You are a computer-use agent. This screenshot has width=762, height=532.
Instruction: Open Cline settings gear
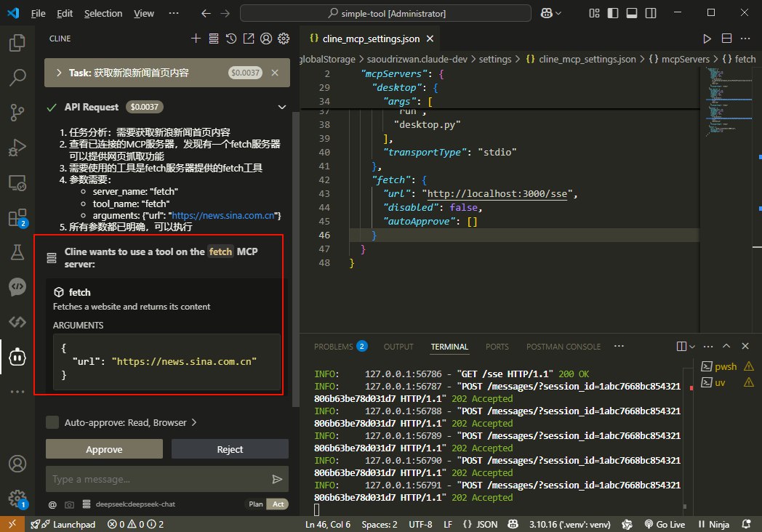(284, 39)
